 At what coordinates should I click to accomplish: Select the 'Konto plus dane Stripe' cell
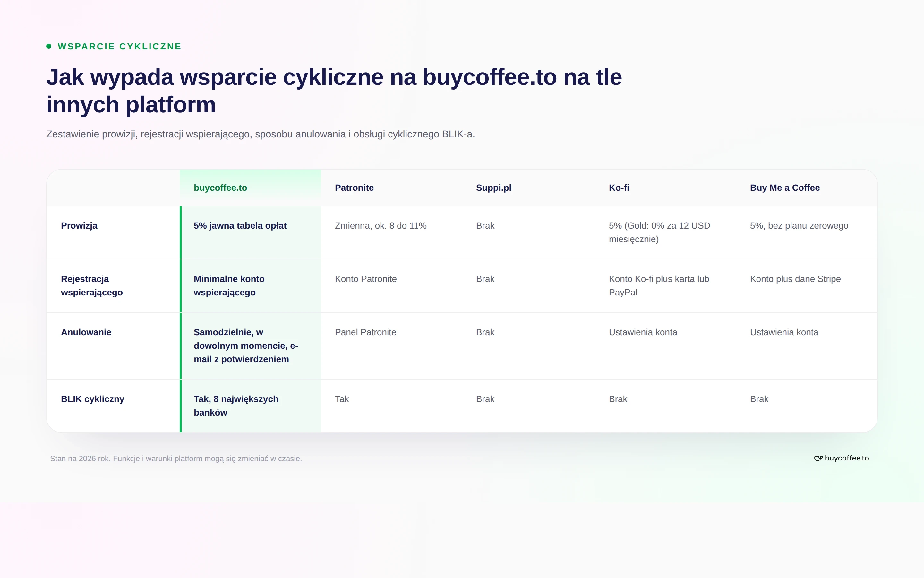click(x=795, y=279)
